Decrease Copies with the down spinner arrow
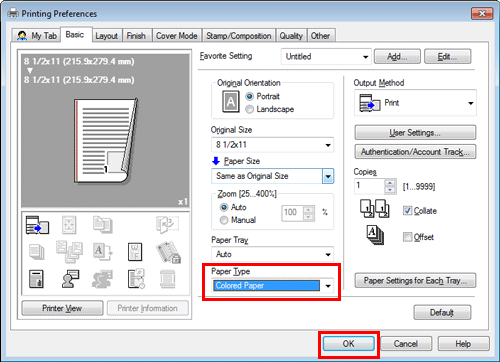 390,190
